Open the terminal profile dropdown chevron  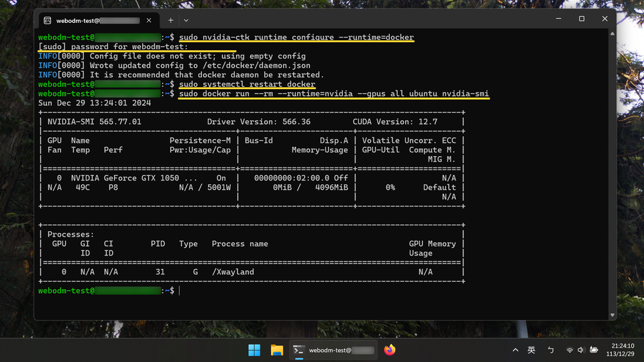coord(186,20)
